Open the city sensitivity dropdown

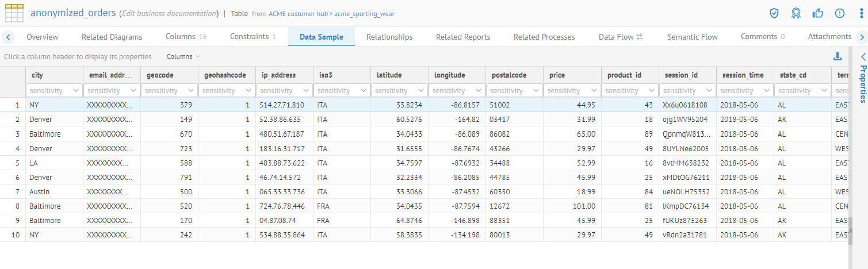click(54, 90)
